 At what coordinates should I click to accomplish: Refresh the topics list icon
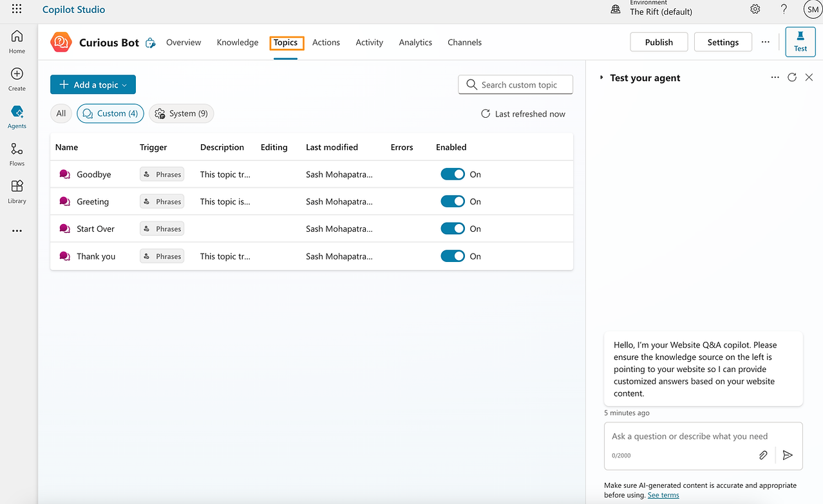[x=486, y=114]
